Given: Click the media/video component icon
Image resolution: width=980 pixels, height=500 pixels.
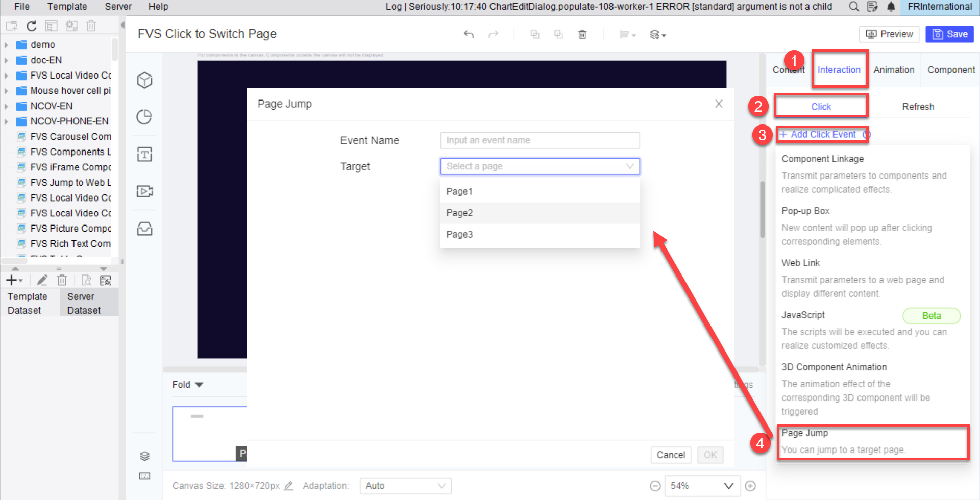Looking at the screenshot, I should click(x=144, y=191).
